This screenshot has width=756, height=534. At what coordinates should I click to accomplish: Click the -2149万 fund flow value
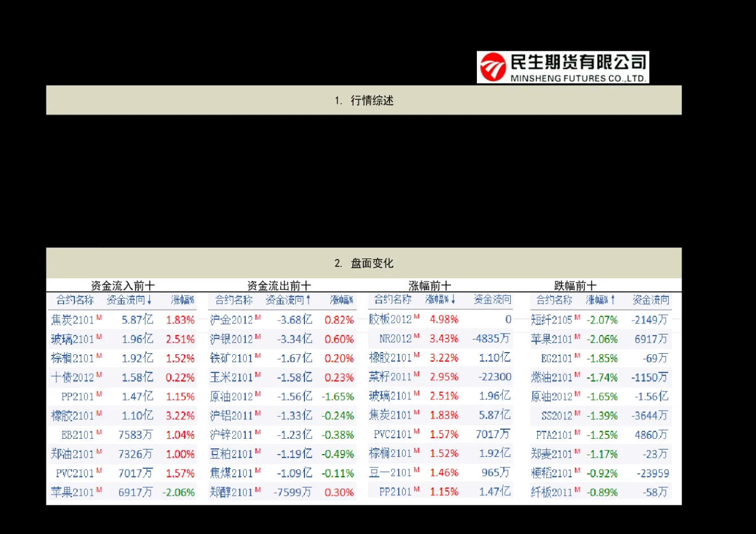click(x=649, y=320)
